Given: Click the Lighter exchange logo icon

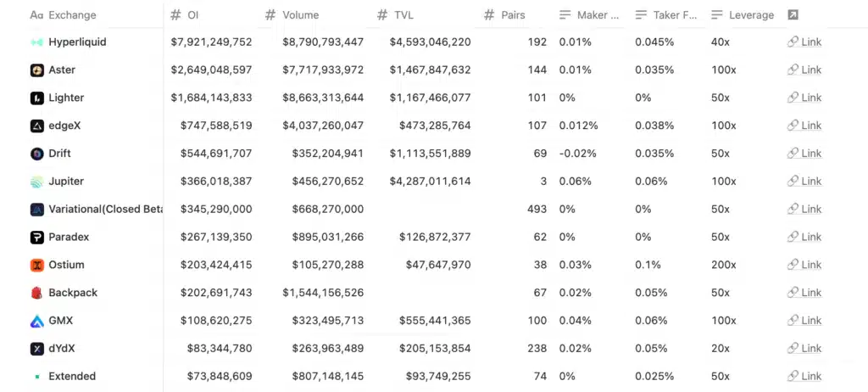Looking at the screenshot, I should [x=37, y=98].
